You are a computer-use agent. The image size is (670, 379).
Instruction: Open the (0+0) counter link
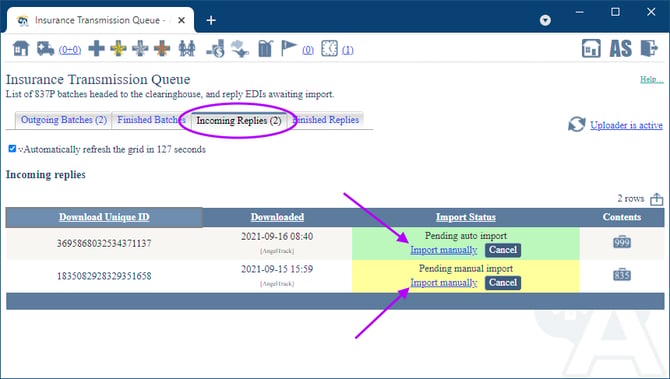pos(70,50)
